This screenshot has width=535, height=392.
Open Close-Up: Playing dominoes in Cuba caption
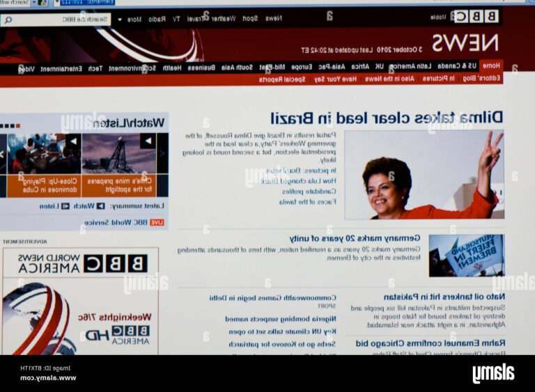tap(50, 185)
